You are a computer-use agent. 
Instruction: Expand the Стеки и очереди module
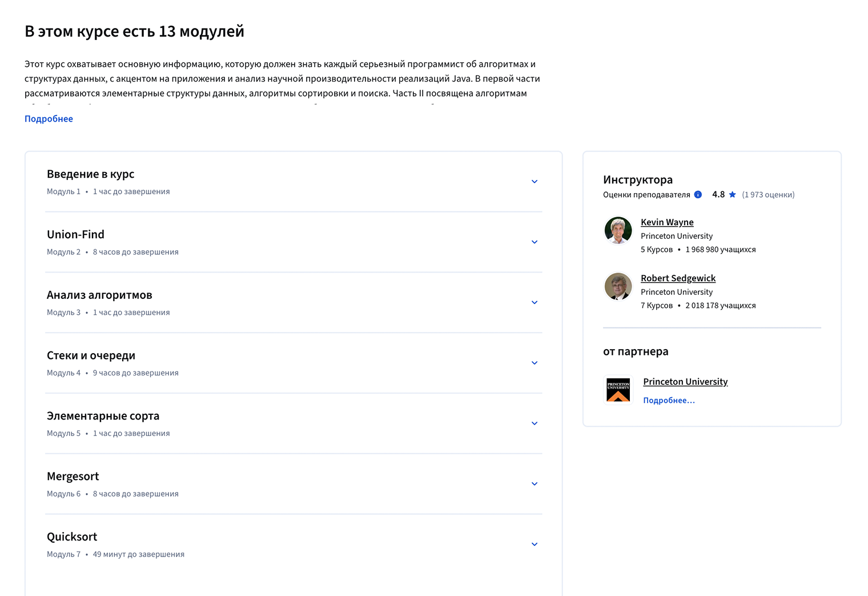(535, 363)
